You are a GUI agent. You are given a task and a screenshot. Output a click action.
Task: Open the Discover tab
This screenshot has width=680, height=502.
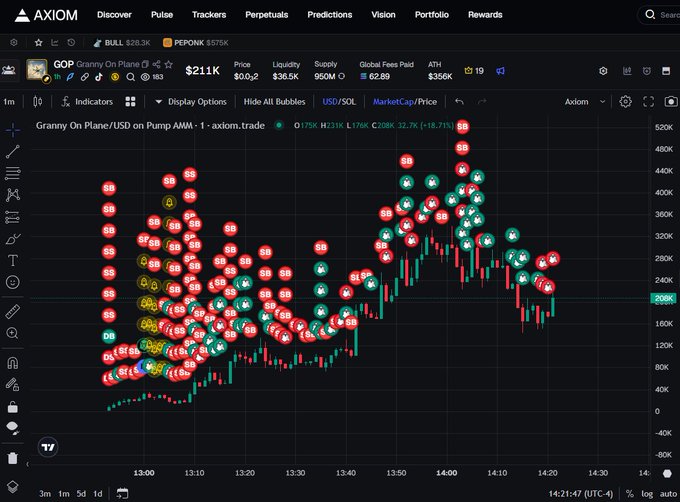pos(114,15)
